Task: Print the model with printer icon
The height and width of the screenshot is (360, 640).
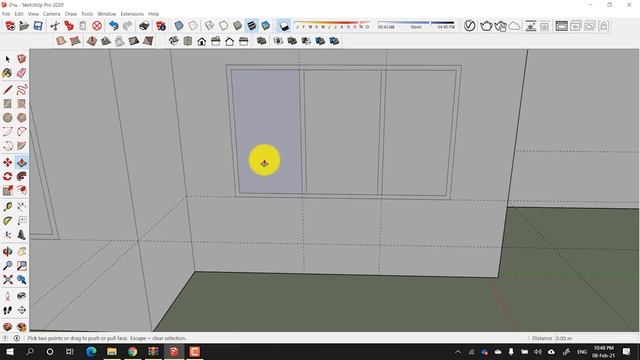Action: [x=144, y=26]
